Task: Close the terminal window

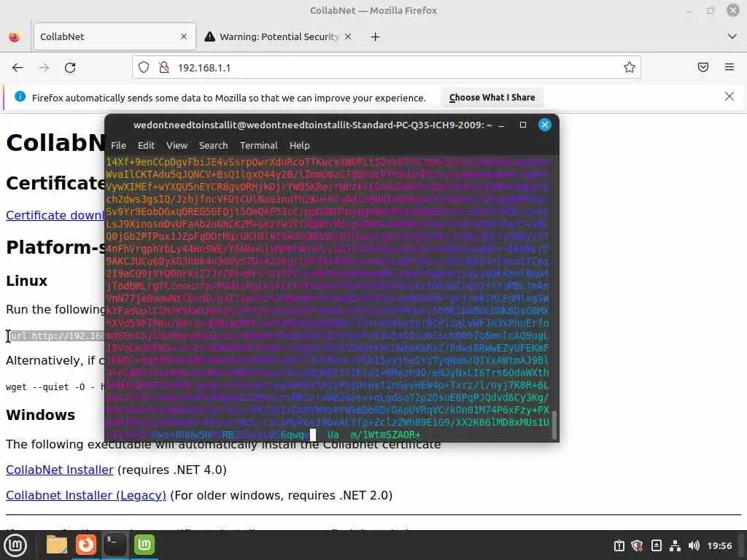Action: [x=544, y=125]
